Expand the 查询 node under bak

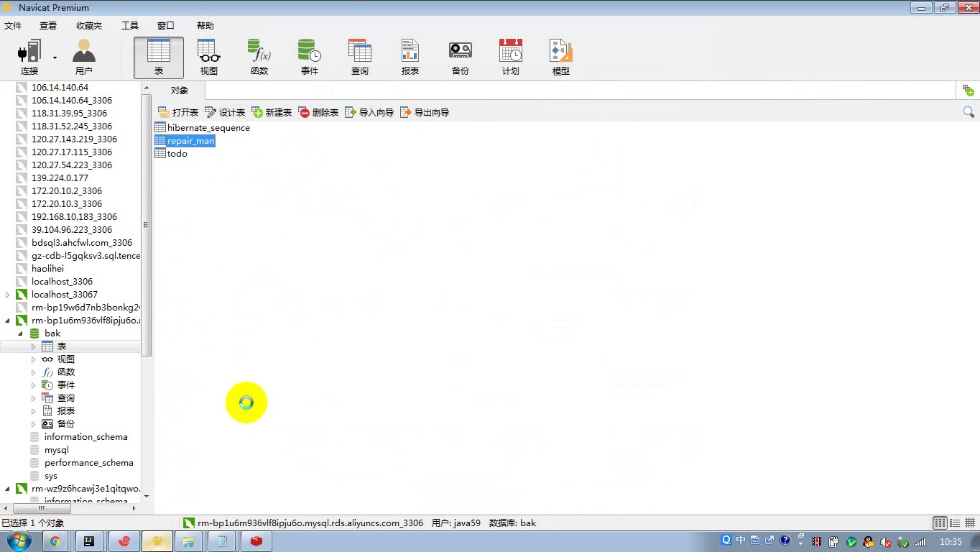tap(33, 398)
